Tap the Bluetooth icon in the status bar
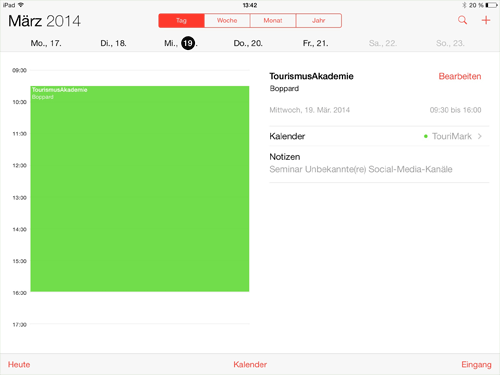 464,5
